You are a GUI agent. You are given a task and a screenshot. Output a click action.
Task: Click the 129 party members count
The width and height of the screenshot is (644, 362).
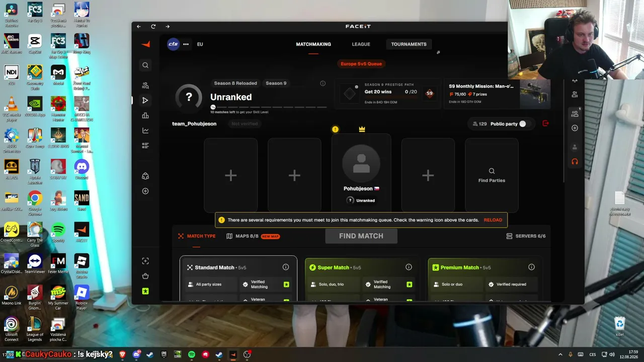(479, 124)
